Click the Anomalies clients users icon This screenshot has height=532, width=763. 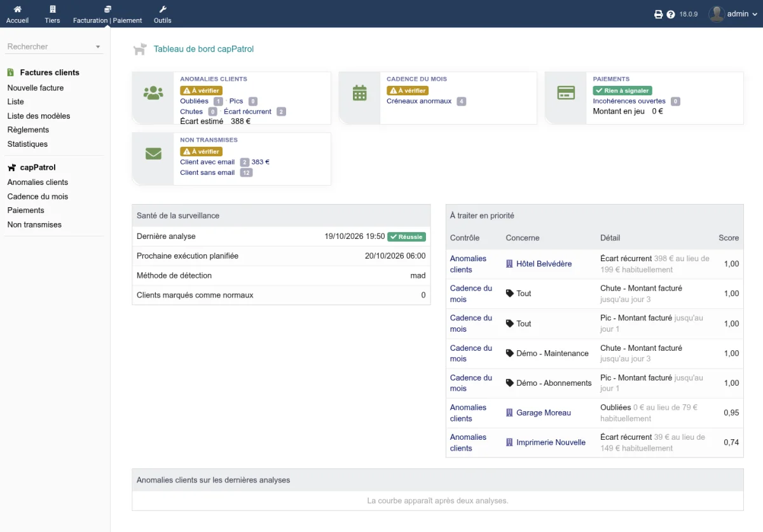[153, 93]
